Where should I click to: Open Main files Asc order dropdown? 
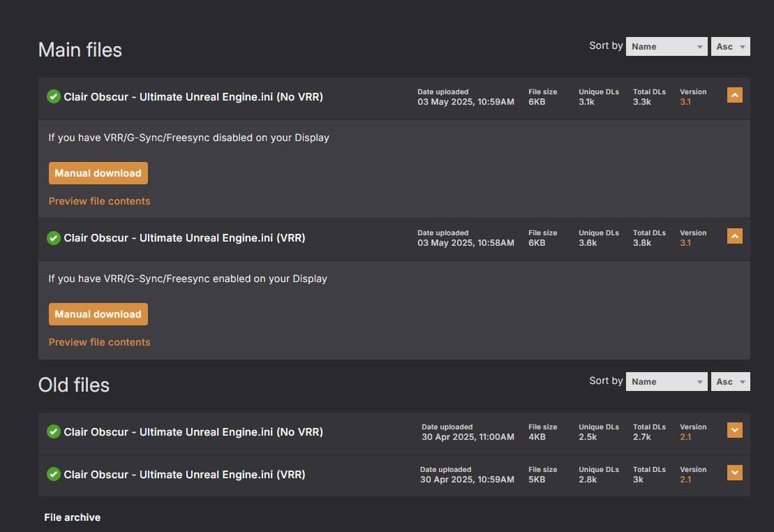(x=731, y=47)
